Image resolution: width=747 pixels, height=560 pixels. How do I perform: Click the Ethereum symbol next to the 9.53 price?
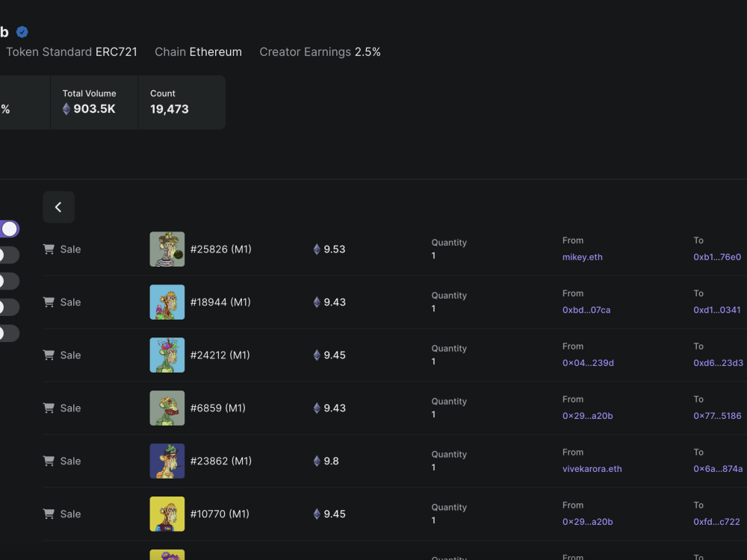(x=316, y=249)
